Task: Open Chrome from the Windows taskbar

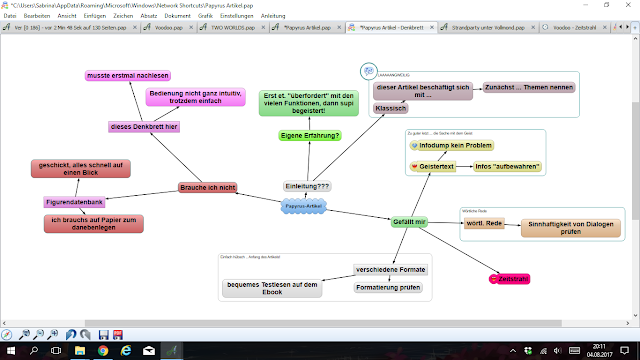Action: (x=103, y=351)
